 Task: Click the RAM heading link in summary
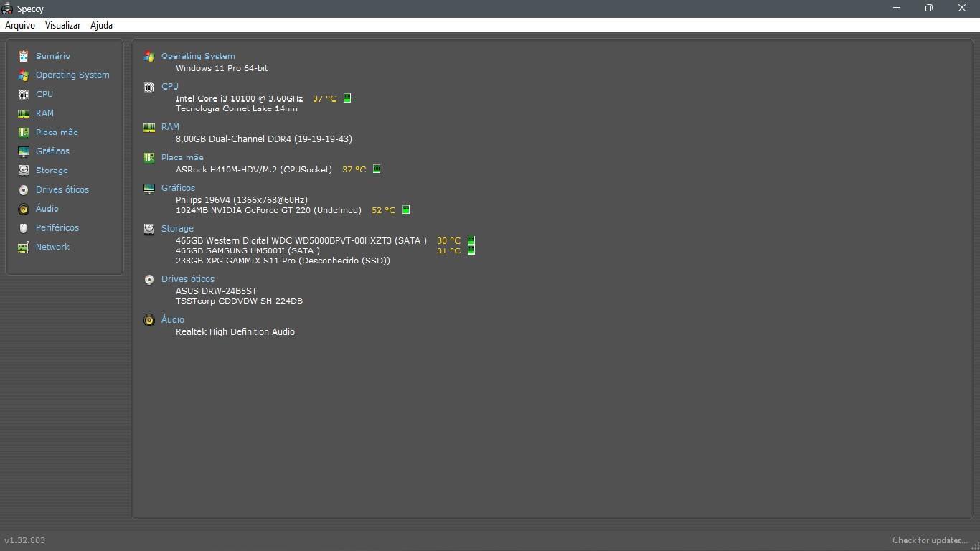pos(170,127)
